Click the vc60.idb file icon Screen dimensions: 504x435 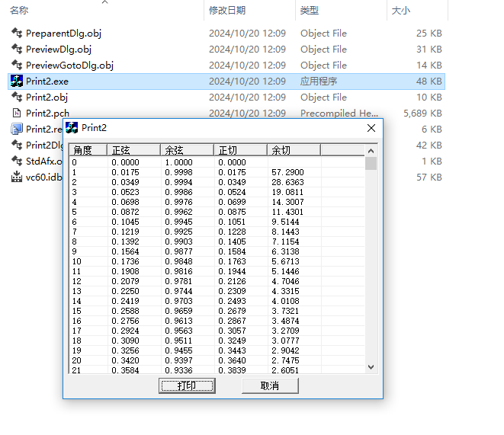tap(17, 178)
